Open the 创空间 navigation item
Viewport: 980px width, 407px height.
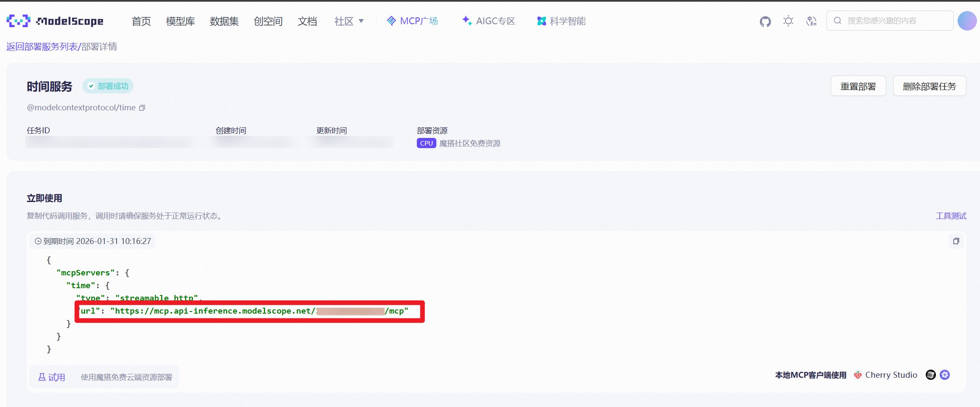pyautogui.click(x=268, y=21)
